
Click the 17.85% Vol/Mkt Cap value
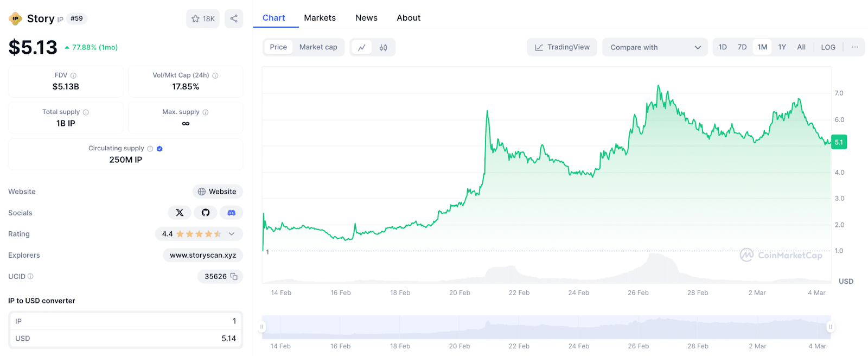point(186,87)
